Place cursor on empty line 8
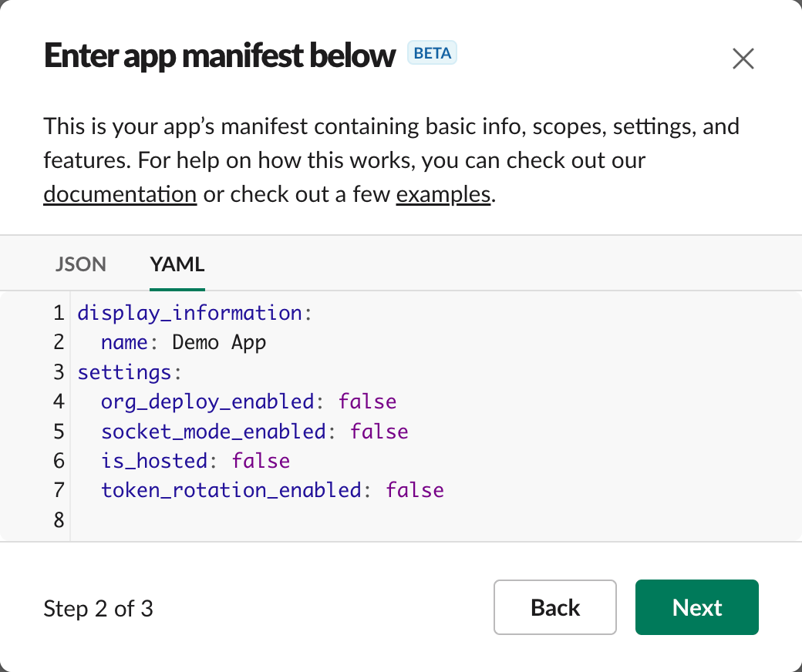Viewport: 802px width, 672px height. point(231,519)
